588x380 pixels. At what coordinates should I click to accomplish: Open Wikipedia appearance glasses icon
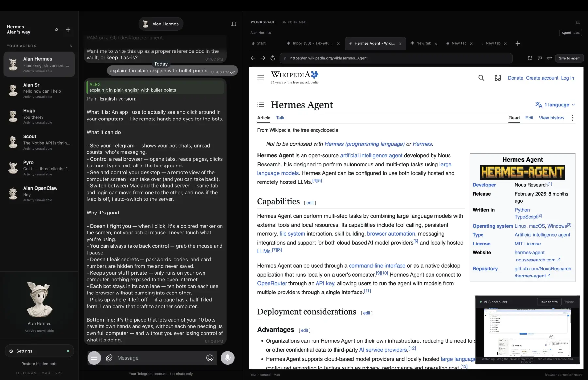[x=498, y=78]
